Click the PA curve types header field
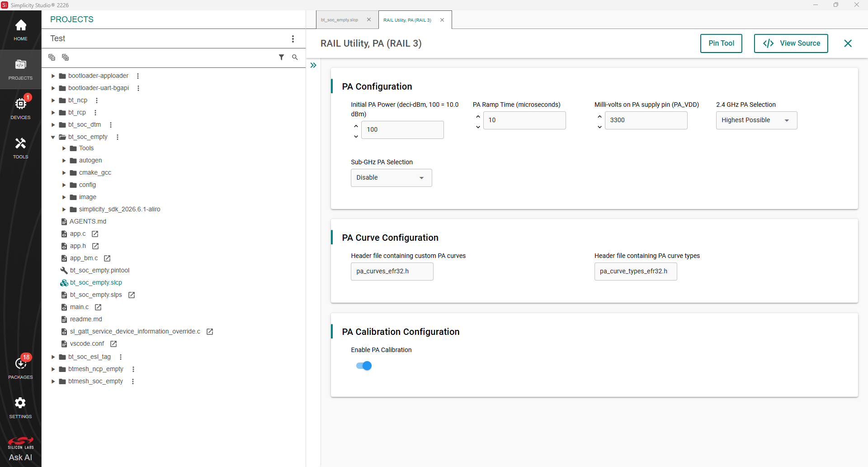Viewport: 868px width, 467px height. coord(636,272)
